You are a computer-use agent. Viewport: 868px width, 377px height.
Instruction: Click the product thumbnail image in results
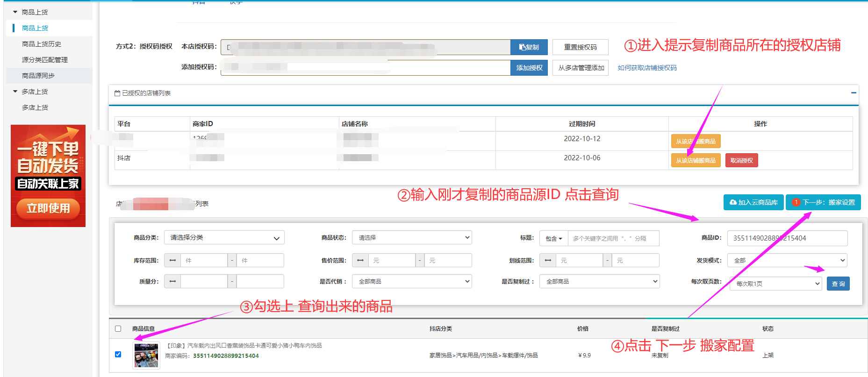146,355
